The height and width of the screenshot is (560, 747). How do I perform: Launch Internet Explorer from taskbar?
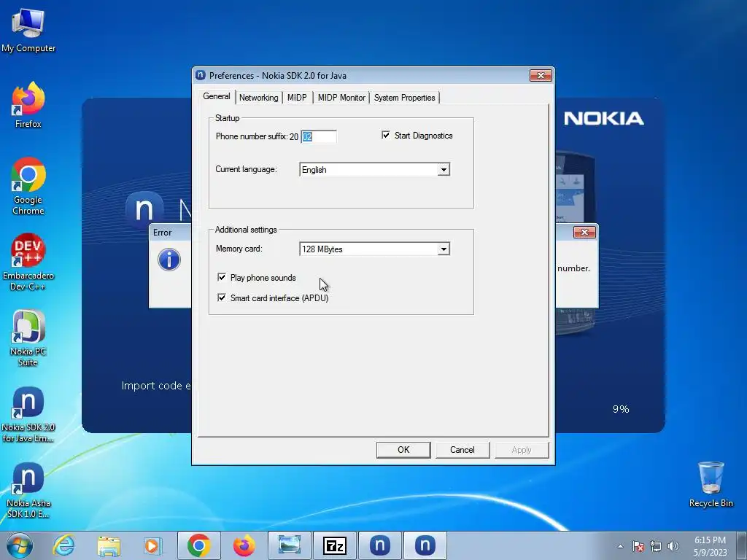pyautogui.click(x=64, y=545)
